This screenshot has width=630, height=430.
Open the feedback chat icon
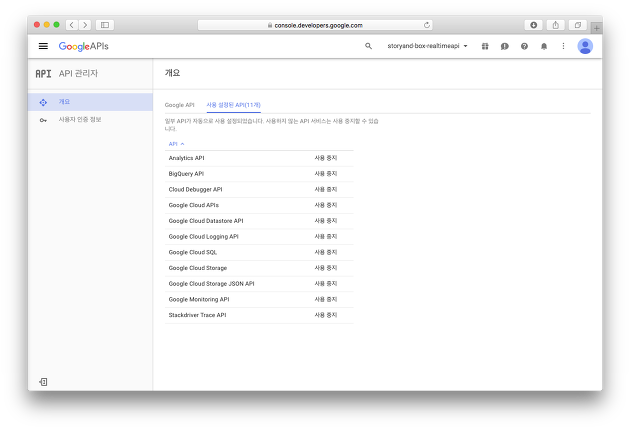click(x=505, y=46)
